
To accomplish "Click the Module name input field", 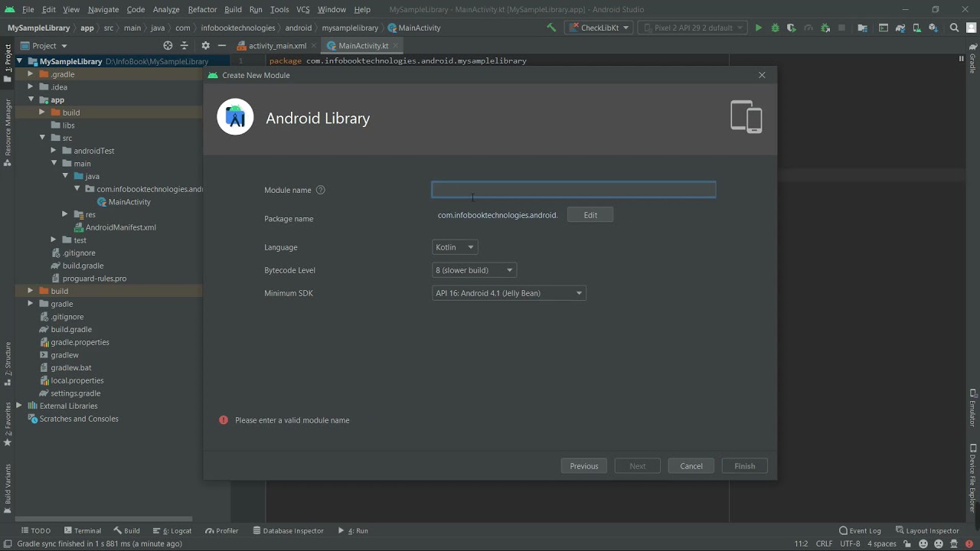I will tap(574, 190).
